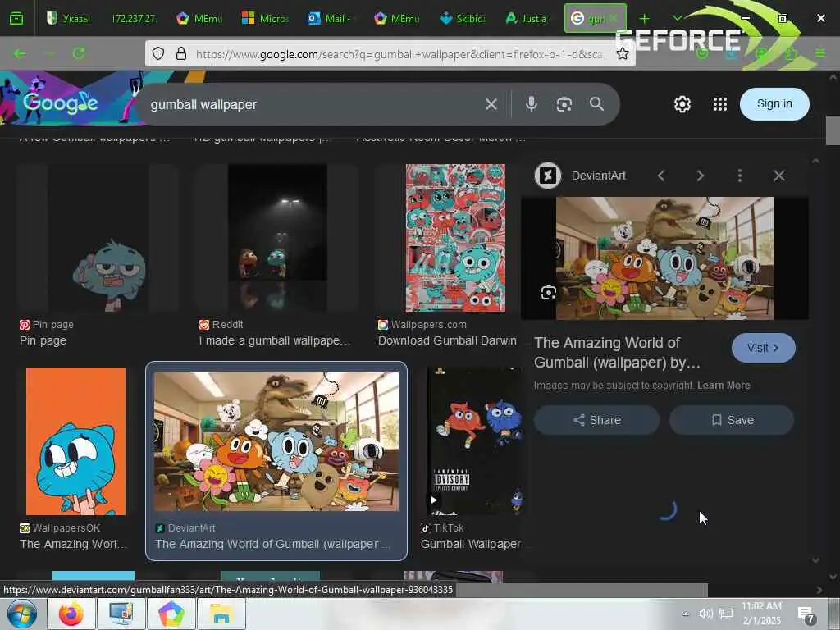Clear the search box with the X icon
This screenshot has height=630, width=840.
[491, 104]
